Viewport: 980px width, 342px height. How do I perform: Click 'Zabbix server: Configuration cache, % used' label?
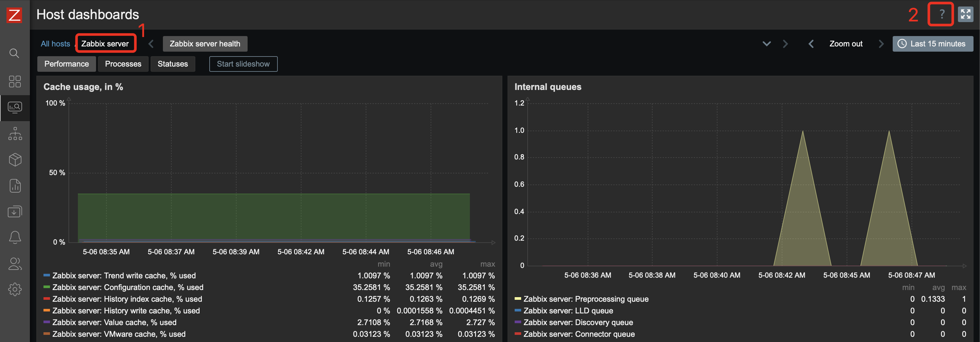click(x=128, y=287)
